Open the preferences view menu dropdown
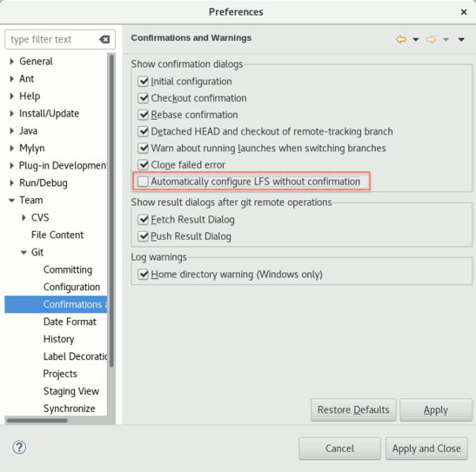This screenshot has height=472, width=476. pyautogui.click(x=461, y=39)
